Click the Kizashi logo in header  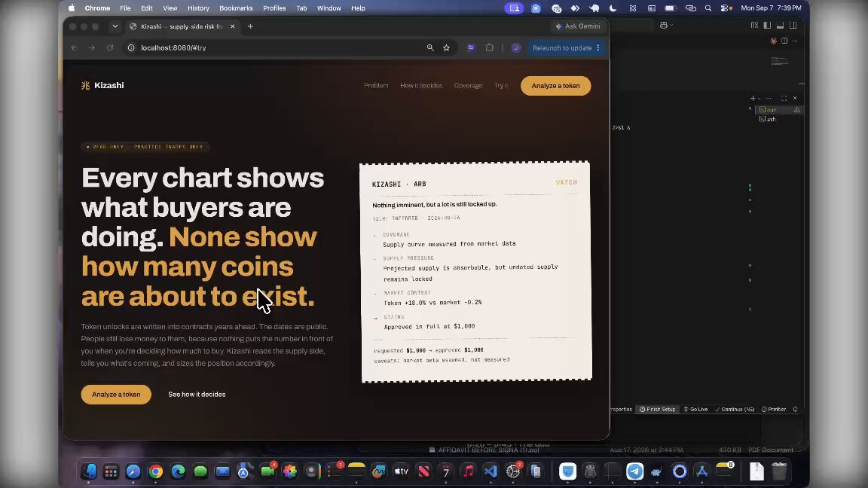102,85
